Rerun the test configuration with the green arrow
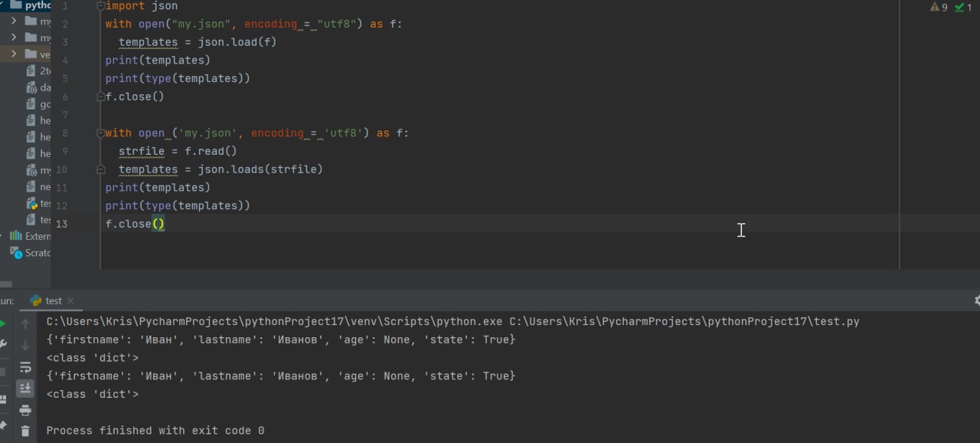980x443 pixels. click(x=2, y=324)
